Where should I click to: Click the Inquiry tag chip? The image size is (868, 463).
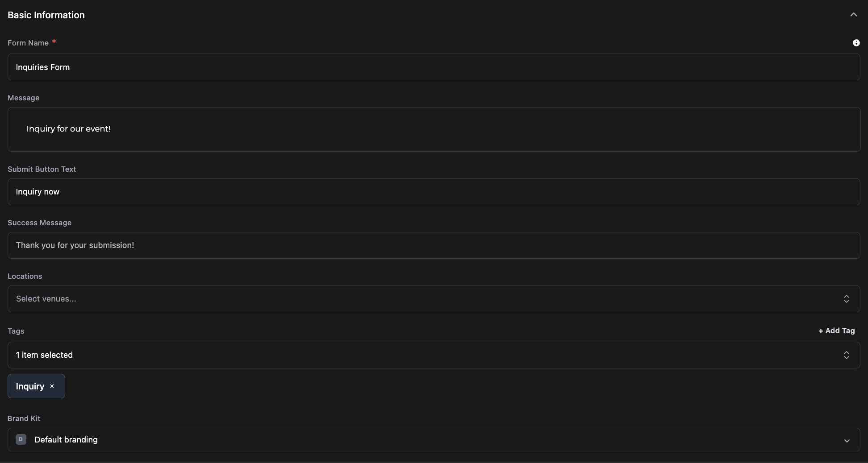(x=30, y=386)
